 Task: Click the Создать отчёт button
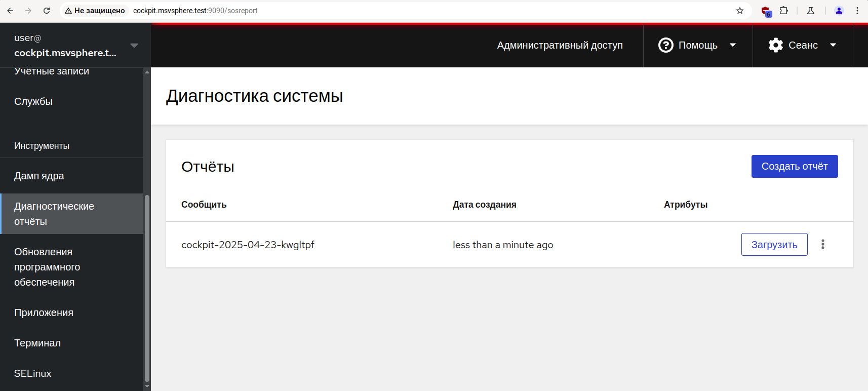(794, 167)
